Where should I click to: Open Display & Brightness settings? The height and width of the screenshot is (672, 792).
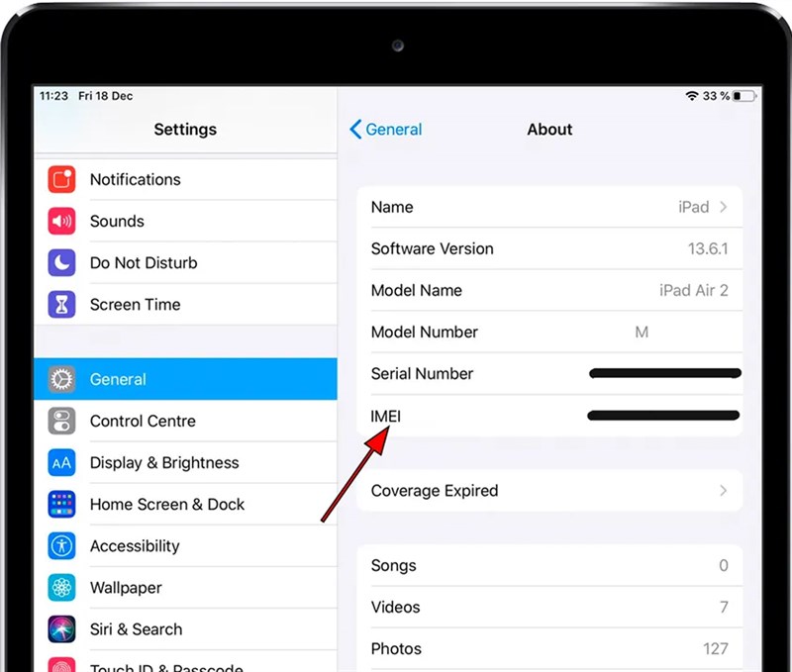[185, 462]
